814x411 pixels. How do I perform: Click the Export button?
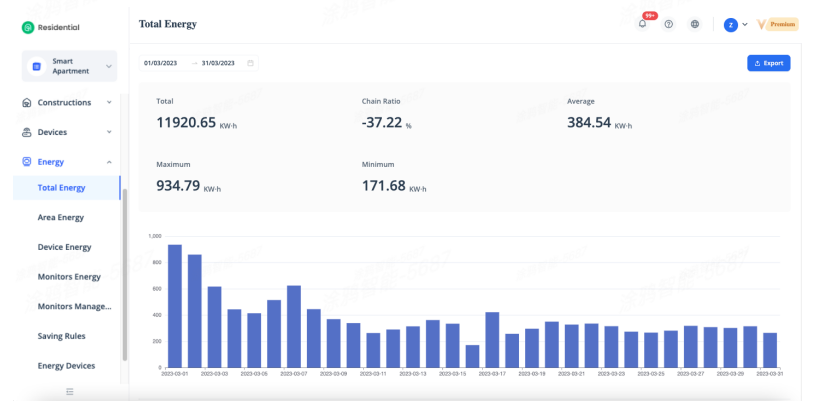[x=768, y=63]
